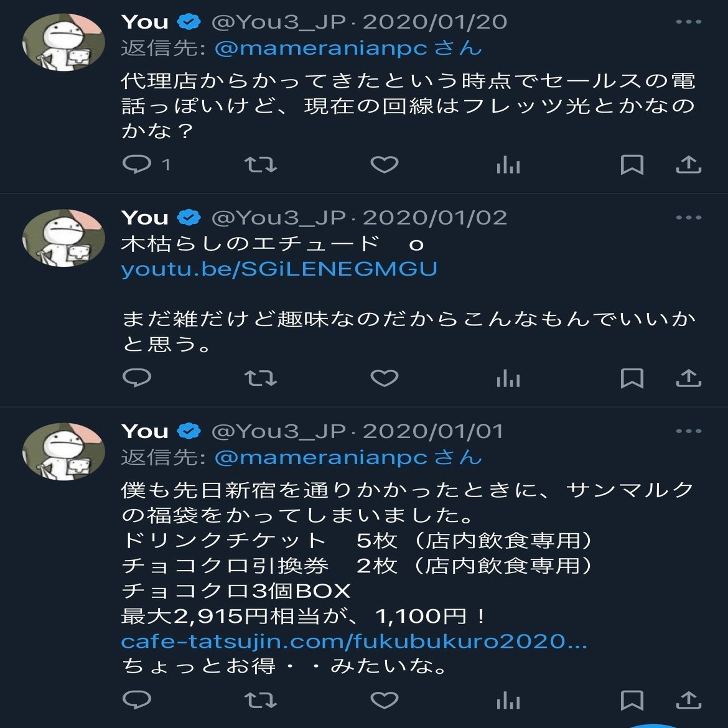Share the 2020/01/01 fukubukuro tweet
728x728 pixels.
point(688,700)
